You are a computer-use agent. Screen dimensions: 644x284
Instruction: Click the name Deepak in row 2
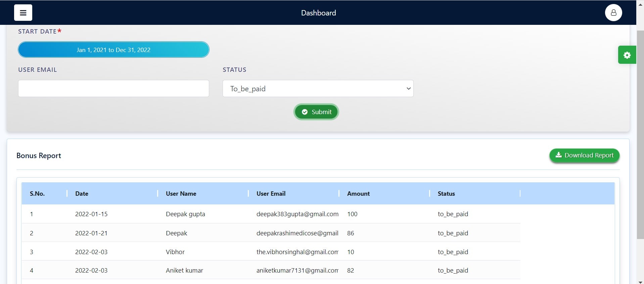[x=176, y=233]
